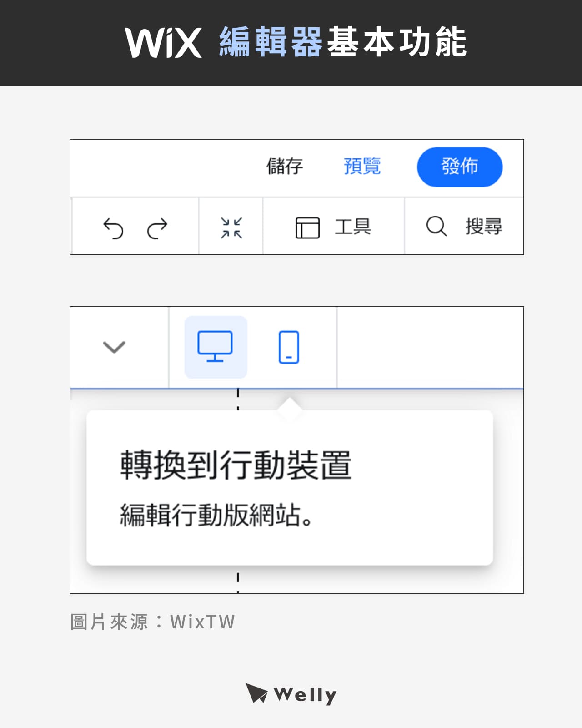Click the undo arrow icon
The image size is (582, 728).
pyautogui.click(x=113, y=228)
